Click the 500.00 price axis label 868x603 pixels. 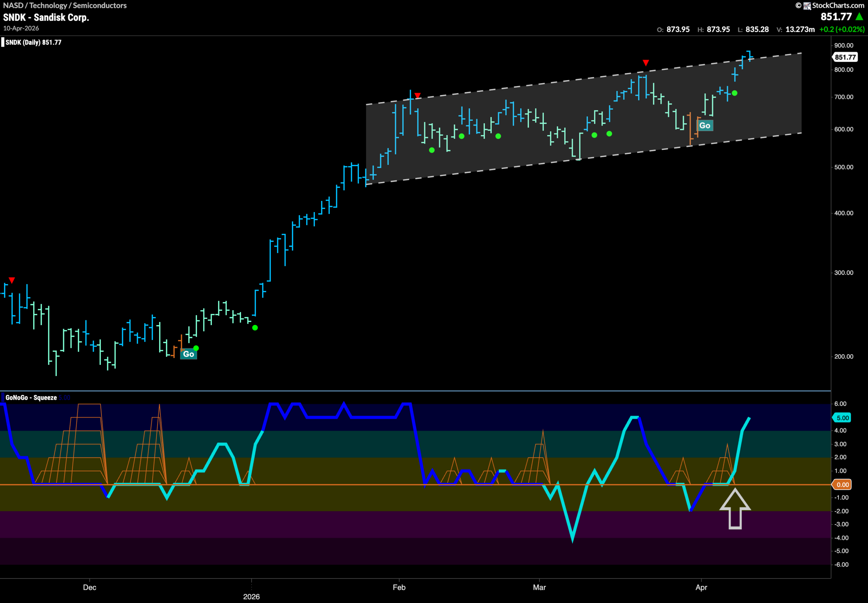click(x=844, y=167)
